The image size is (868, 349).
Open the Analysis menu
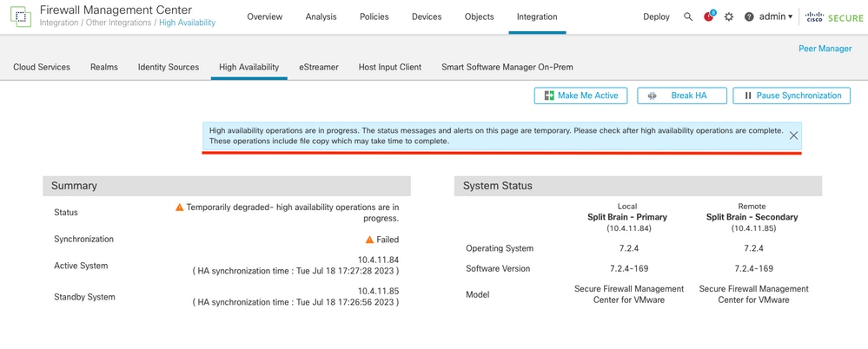pyautogui.click(x=321, y=16)
